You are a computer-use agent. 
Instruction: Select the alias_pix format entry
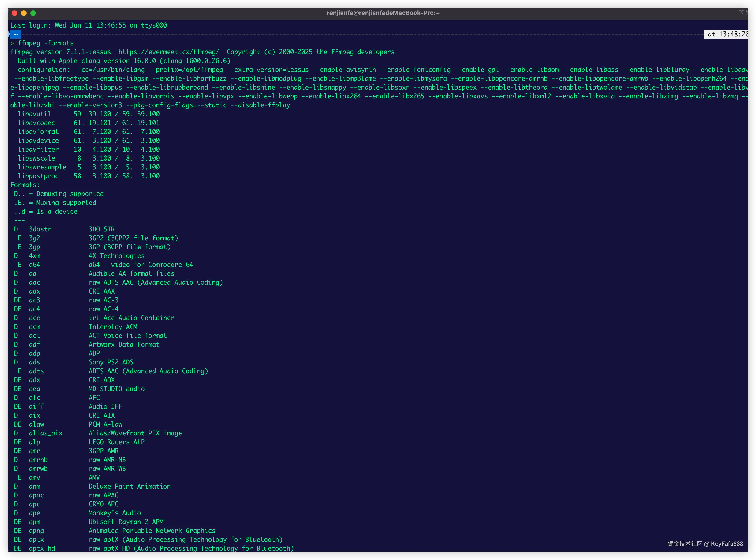(46, 433)
